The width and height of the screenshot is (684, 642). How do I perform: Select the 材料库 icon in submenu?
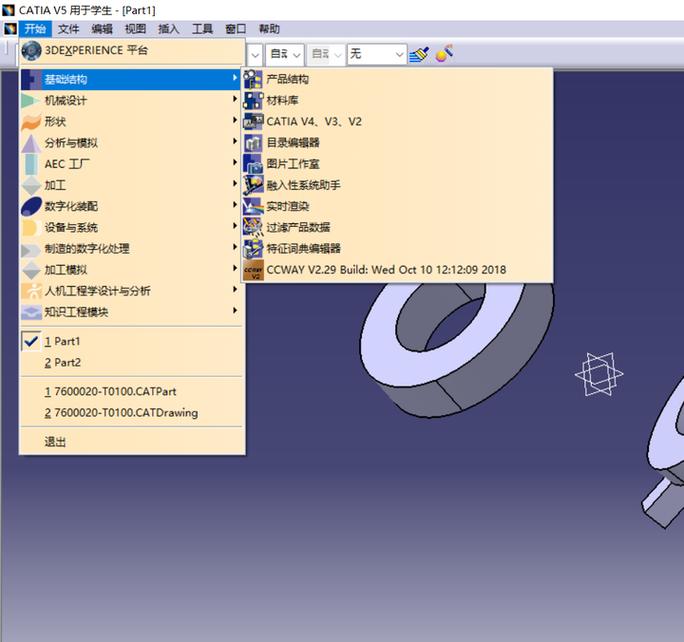click(253, 100)
